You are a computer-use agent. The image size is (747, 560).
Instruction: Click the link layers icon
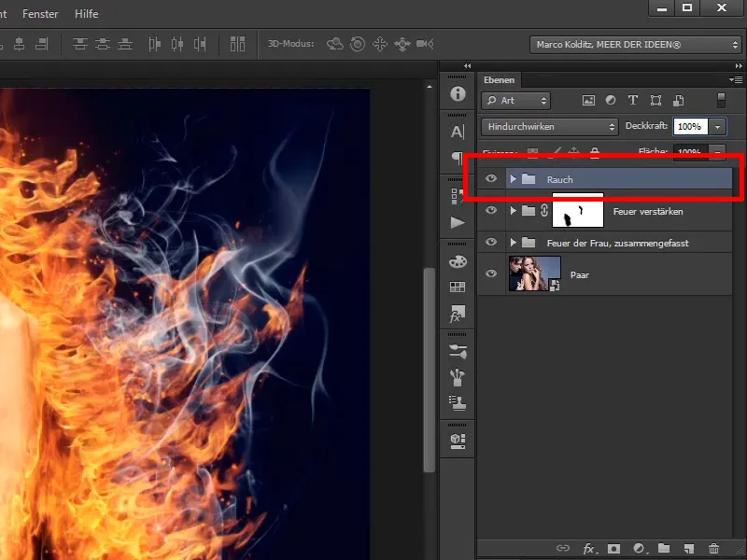coord(563,548)
